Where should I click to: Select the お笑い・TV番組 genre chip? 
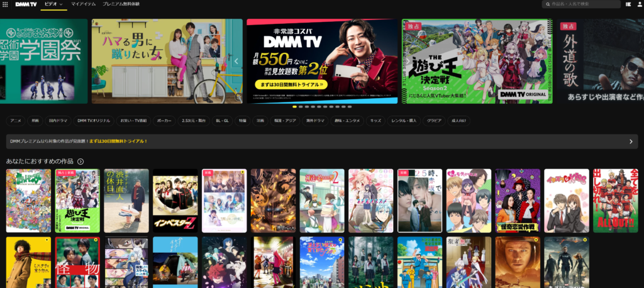point(133,121)
